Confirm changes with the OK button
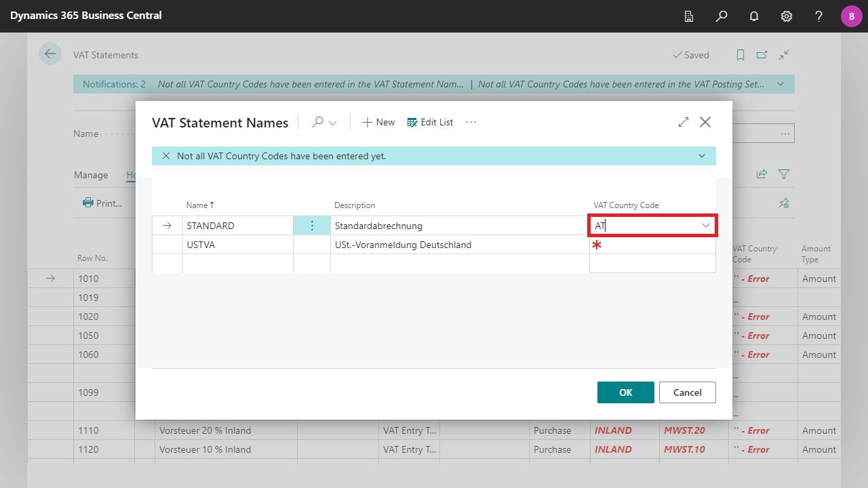868x488 pixels. point(625,392)
